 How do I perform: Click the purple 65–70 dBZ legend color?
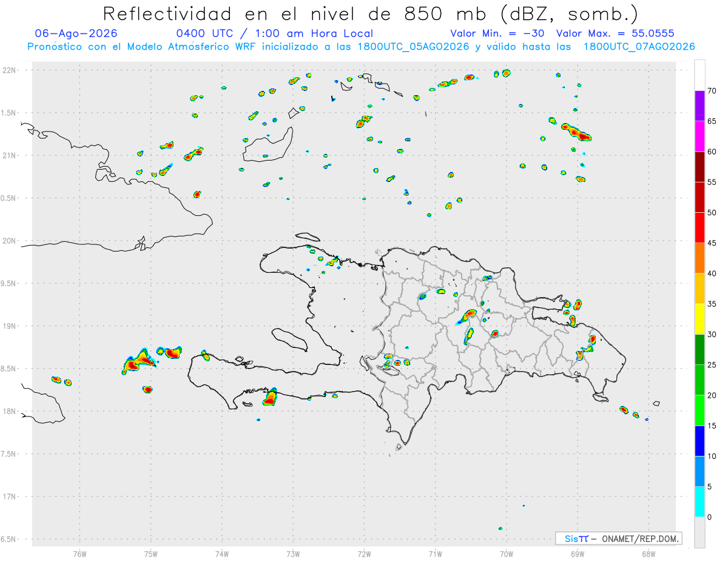pyautogui.click(x=699, y=106)
